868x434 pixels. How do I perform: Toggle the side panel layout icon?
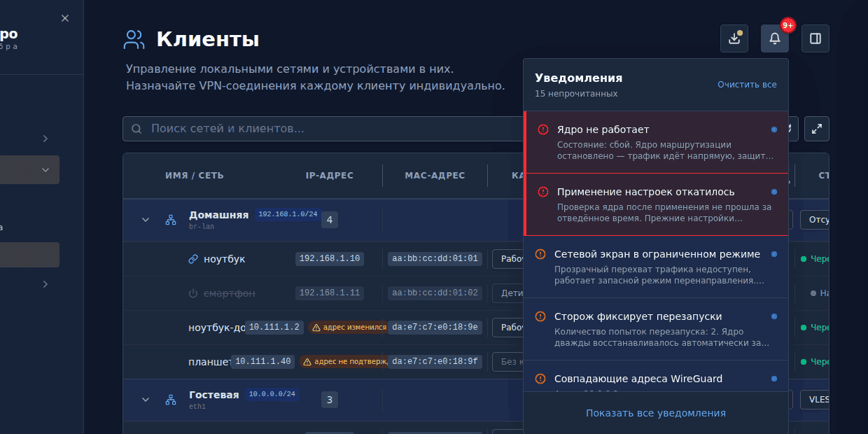[815, 38]
